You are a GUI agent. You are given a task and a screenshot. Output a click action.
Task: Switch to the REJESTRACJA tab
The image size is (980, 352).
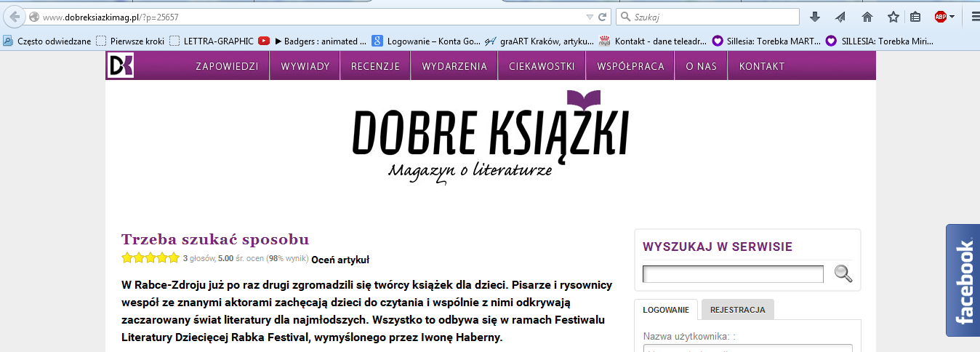pyautogui.click(x=738, y=310)
